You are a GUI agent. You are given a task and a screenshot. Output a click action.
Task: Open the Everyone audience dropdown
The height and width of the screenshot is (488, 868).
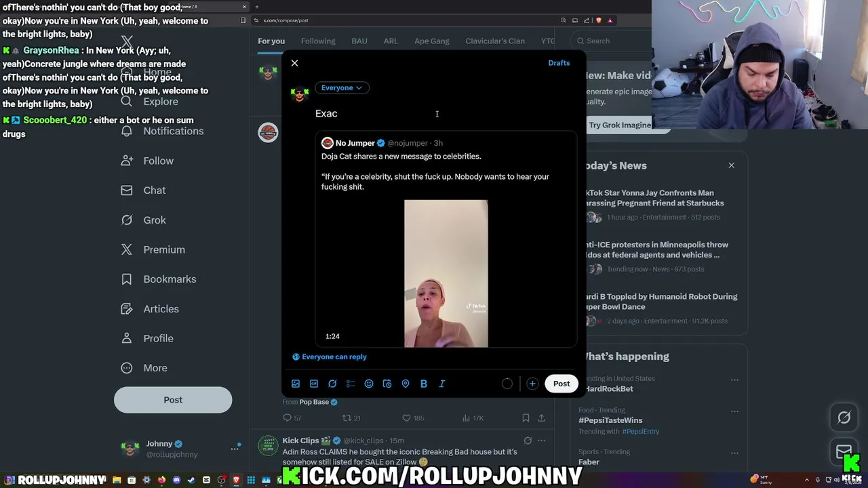pyautogui.click(x=342, y=87)
